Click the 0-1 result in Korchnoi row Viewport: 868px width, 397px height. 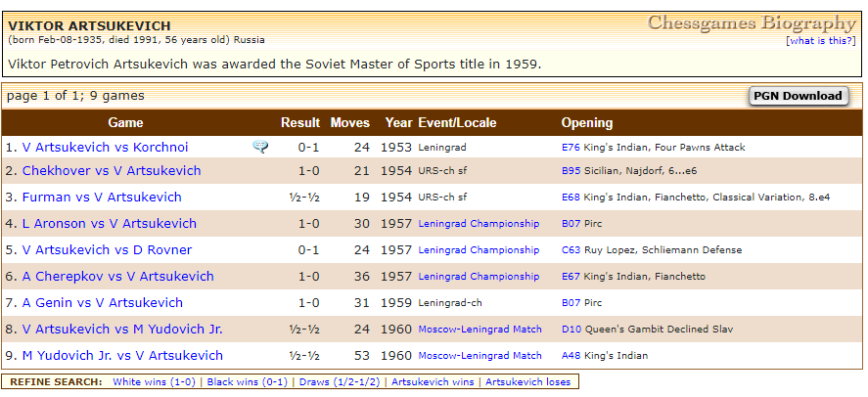click(309, 147)
